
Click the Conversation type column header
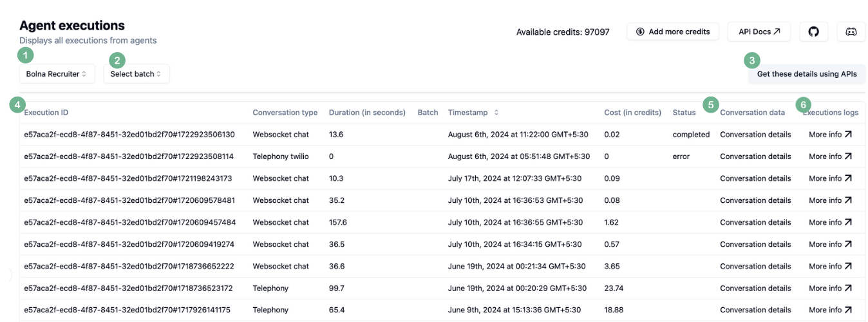click(285, 113)
